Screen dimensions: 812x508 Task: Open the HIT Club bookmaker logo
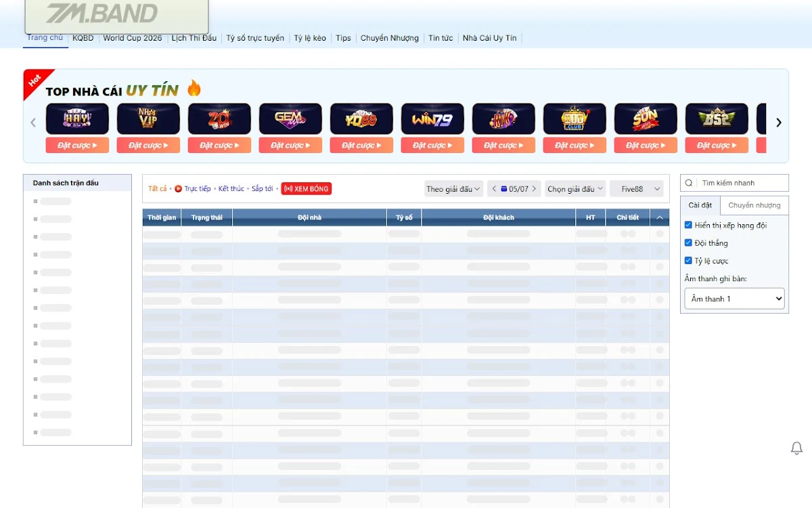pyautogui.click(x=574, y=119)
